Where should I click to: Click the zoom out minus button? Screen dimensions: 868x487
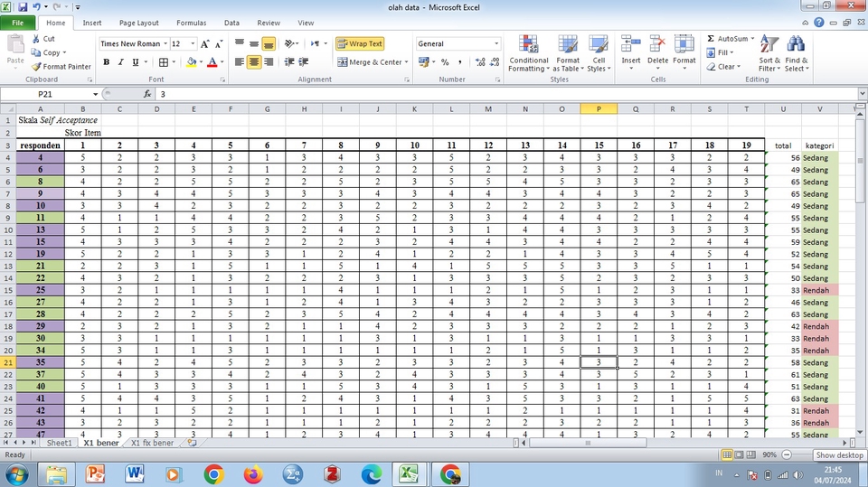(x=787, y=454)
